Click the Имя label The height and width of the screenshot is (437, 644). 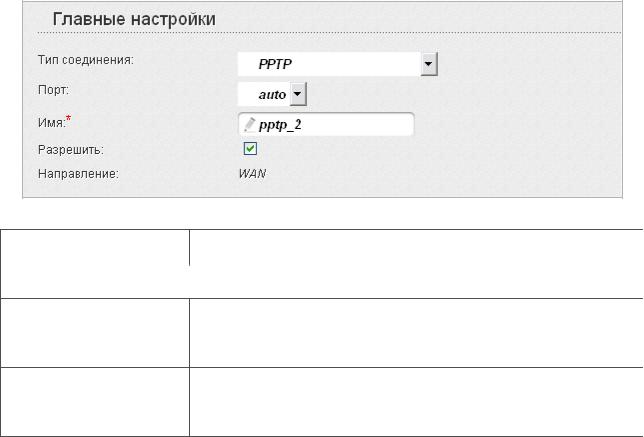(54, 122)
